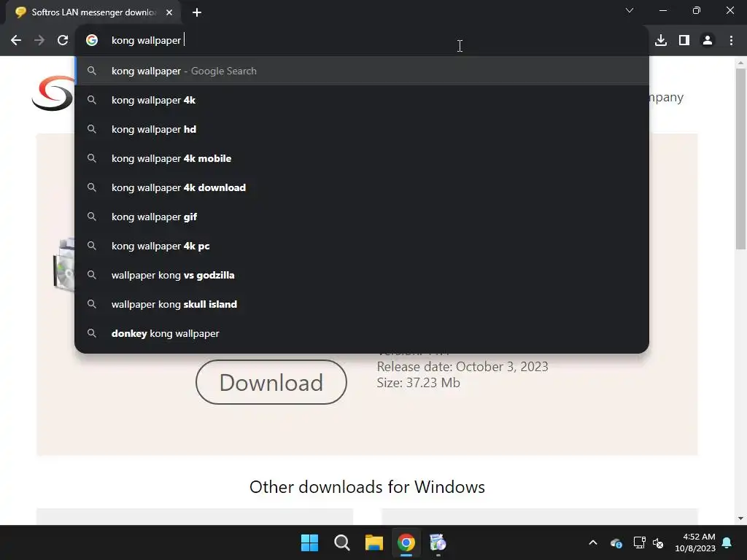Click search icon beside 'donkey kong wallpaper'
The image size is (747, 560).
[92, 333]
